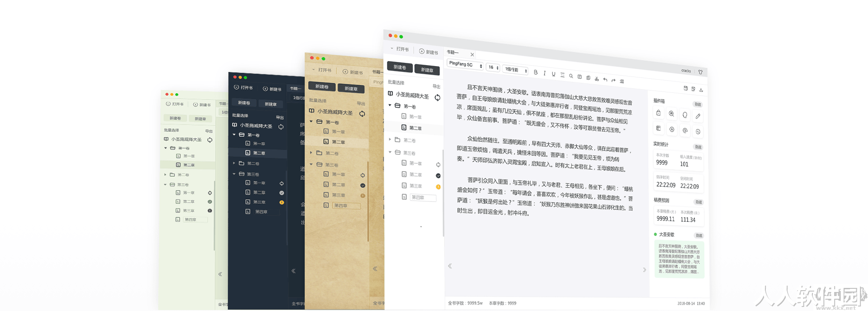Click the cracks username in white window
Screen dimensions: 868x311
[x=686, y=71]
